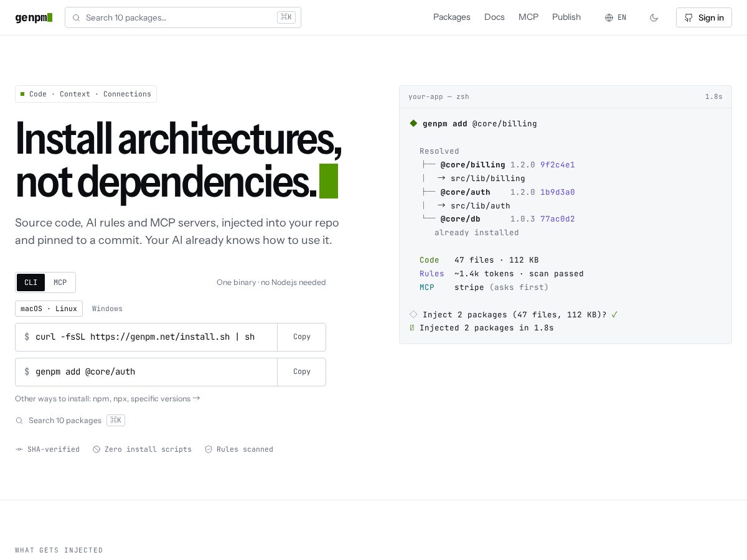Click the Sign in button
Screen dimensions: 747x560
coord(704,17)
